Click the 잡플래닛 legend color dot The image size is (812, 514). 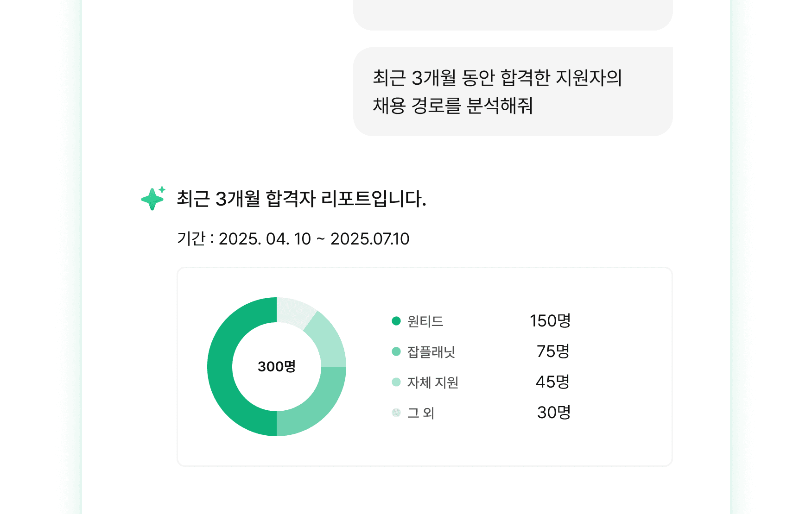pos(396,351)
